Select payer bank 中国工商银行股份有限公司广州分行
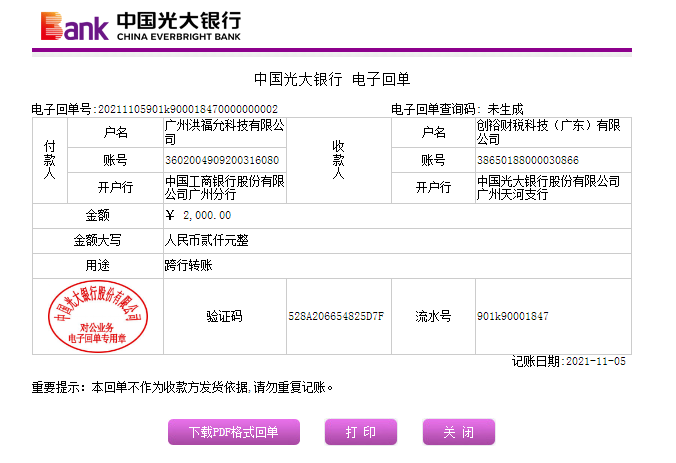The height and width of the screenshot is (463, 676). point(225,188)
